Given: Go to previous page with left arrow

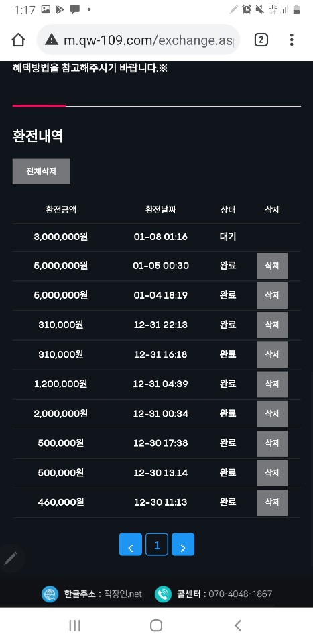Looking at the screenshot, I should pos(131,545).
